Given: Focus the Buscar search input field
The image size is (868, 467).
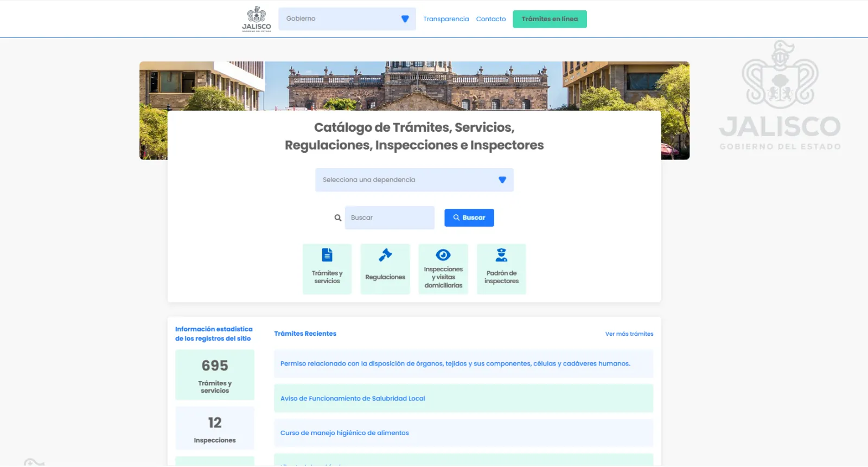Looking at the screenshot, I should (390, 217).
